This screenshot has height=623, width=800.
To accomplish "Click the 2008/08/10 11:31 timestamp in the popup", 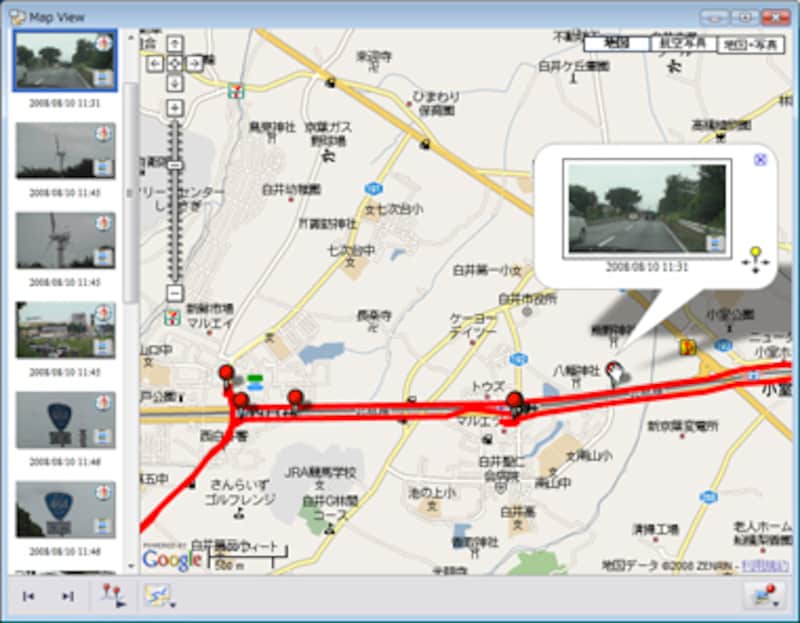I will (647, 267).
